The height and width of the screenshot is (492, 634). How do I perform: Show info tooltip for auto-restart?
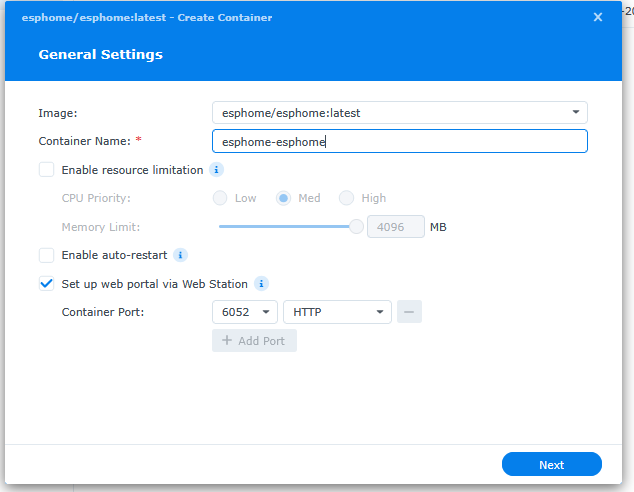coord(180,255)
